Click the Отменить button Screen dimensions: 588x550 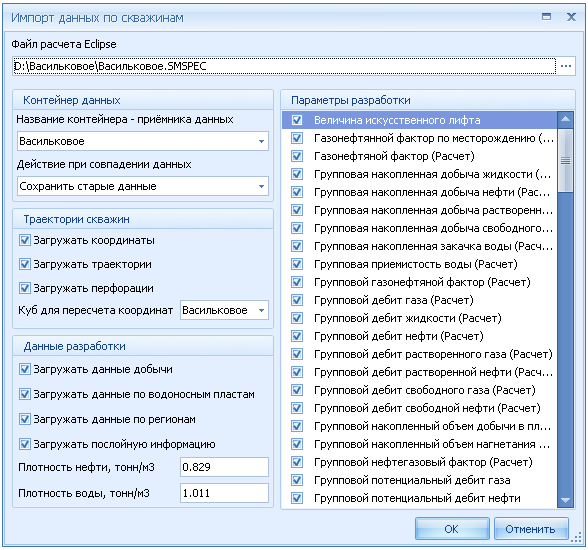[530, 529]
